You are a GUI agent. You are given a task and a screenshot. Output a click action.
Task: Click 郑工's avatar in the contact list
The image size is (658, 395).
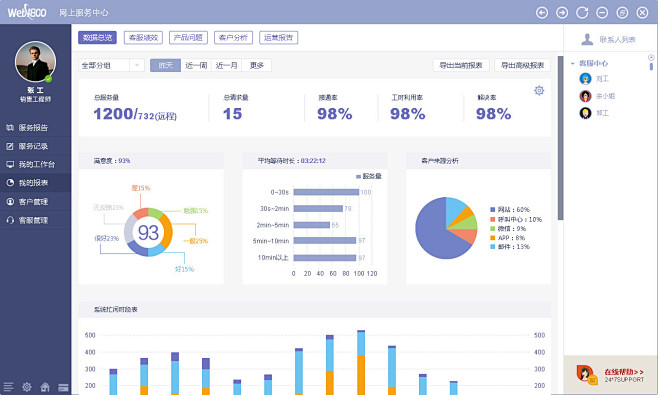coord(585,113)
